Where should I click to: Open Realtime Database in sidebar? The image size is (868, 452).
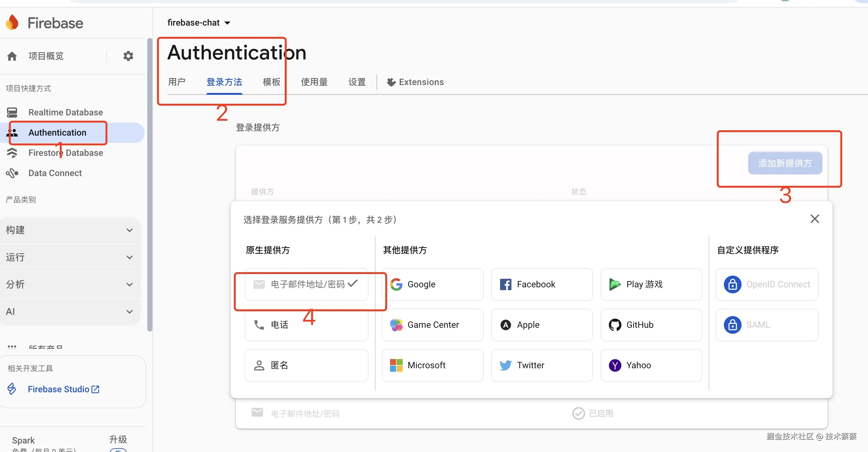[x=65, y=112]
